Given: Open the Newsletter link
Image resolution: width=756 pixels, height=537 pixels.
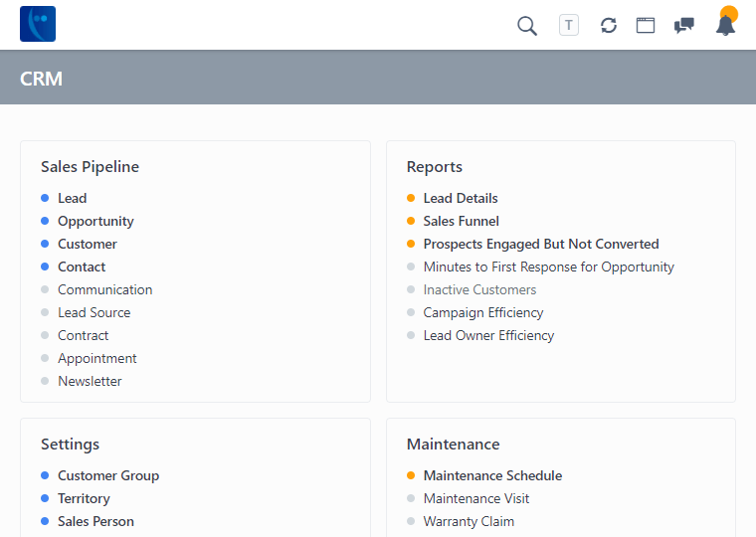Looking at the screenshot, I should pos(90,381).
